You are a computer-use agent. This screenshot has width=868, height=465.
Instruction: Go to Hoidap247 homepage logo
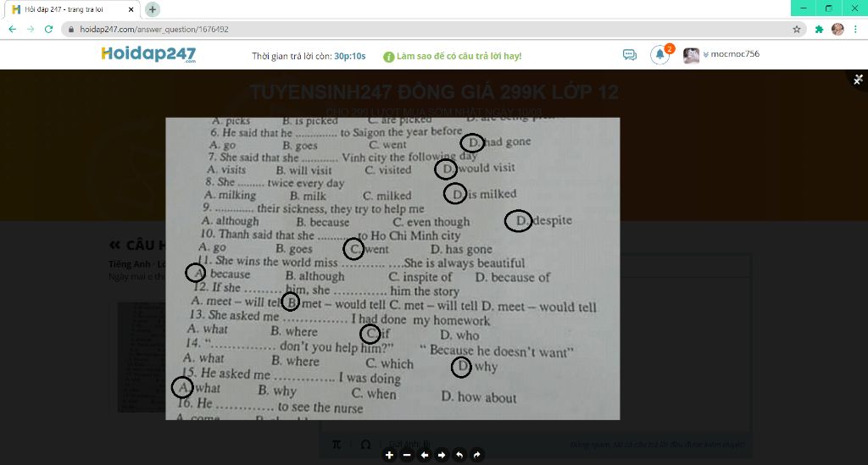tap(148, 53)
